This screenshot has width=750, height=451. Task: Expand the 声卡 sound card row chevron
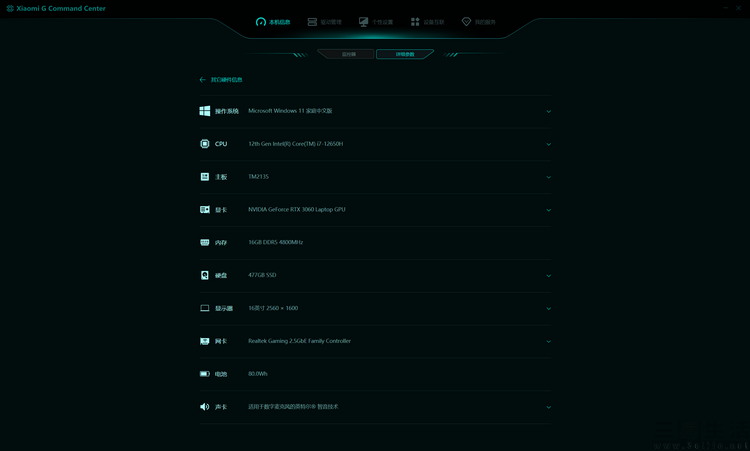point(549,407)
